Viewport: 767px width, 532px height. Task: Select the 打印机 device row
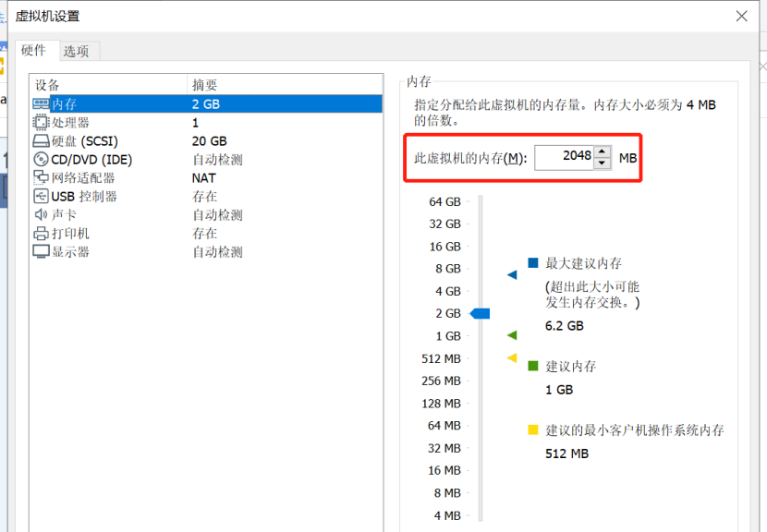tap(206, 234)
